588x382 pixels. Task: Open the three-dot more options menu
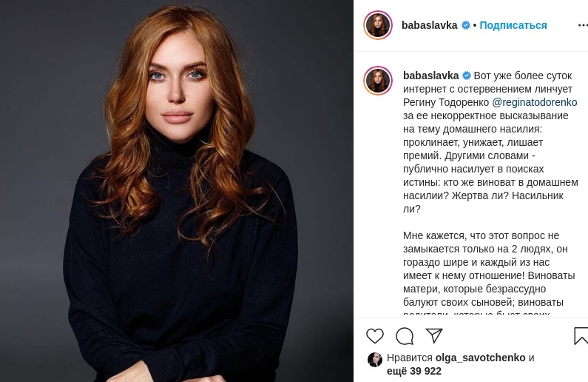click(x=583, y=25)
